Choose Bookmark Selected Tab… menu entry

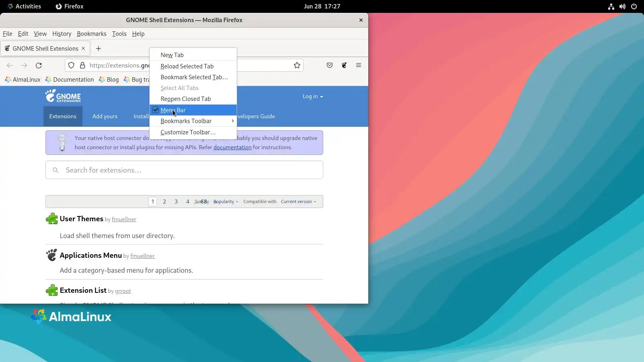pyautogui.click(x=193, y=77)
